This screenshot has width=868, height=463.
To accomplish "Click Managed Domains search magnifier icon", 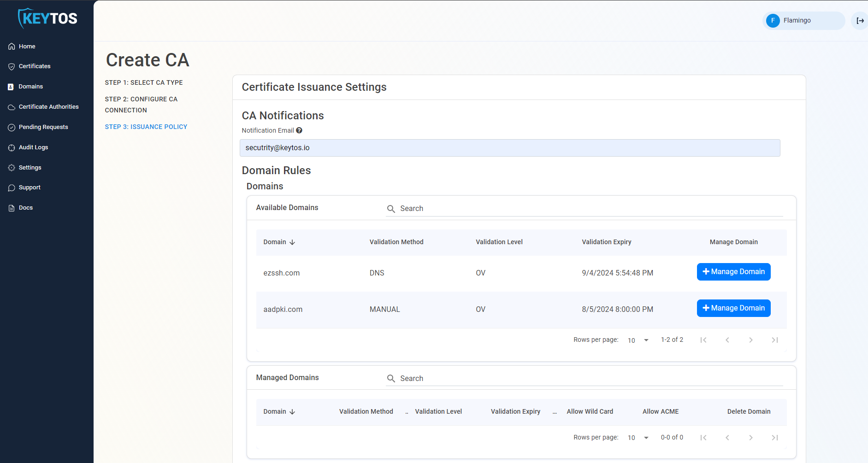I will click(391, 378).
